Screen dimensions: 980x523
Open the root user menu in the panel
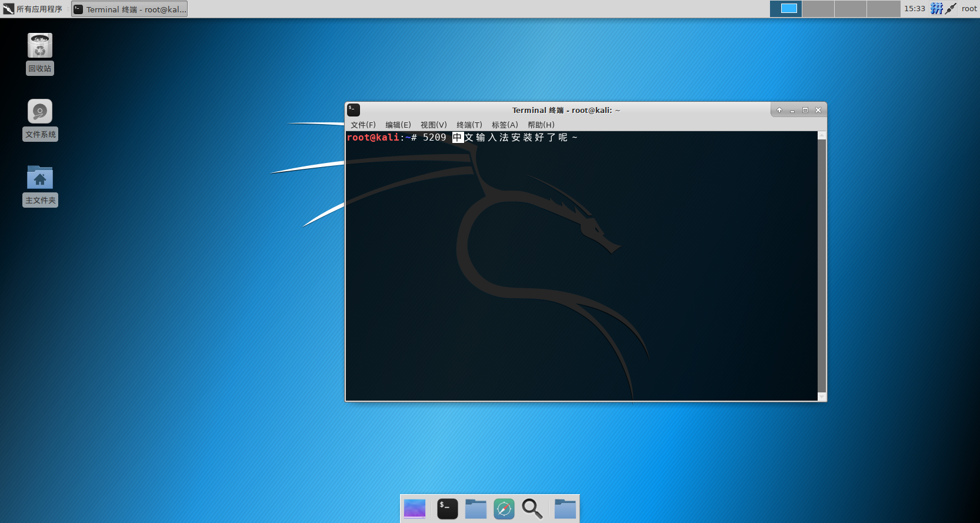click(969, 9)
